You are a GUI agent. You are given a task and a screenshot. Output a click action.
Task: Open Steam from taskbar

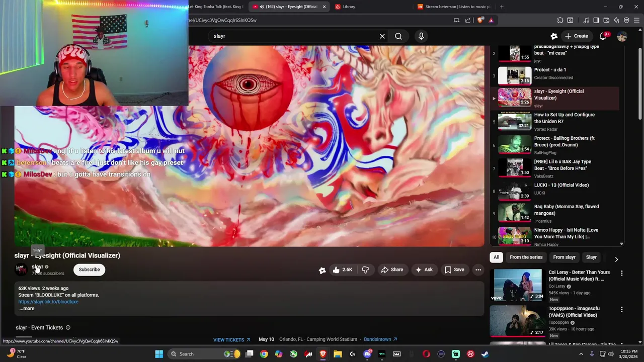click(x=485, y=354)
